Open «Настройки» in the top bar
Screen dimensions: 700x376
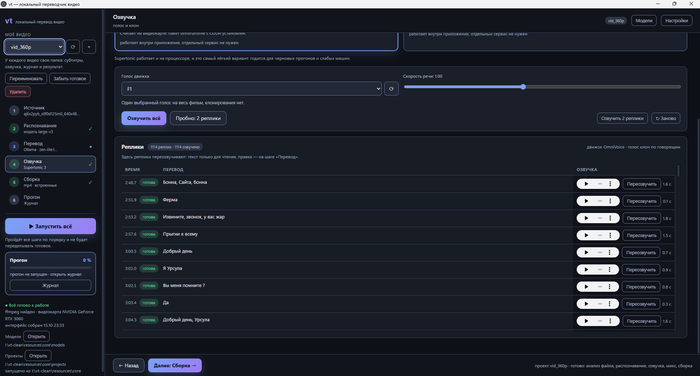[x=676, y=21]
